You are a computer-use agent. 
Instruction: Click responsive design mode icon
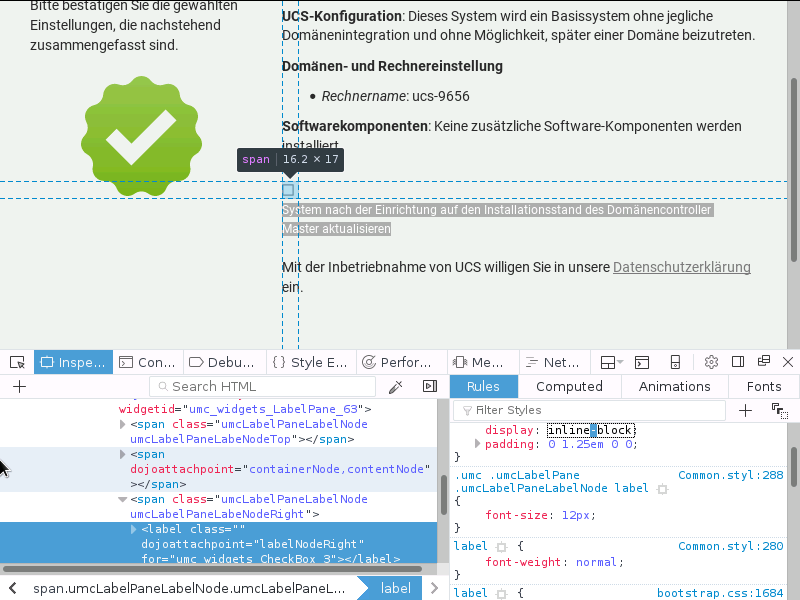676,362
